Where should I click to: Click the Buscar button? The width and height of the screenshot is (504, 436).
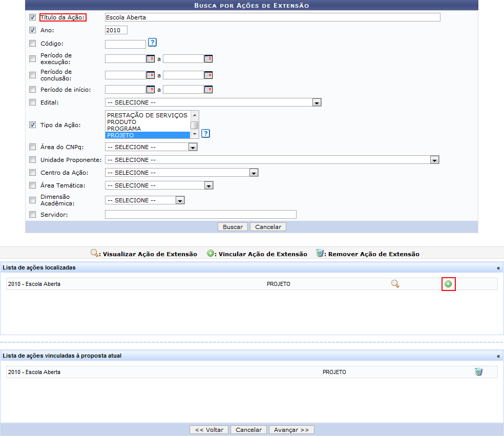(x=233, y=227)
